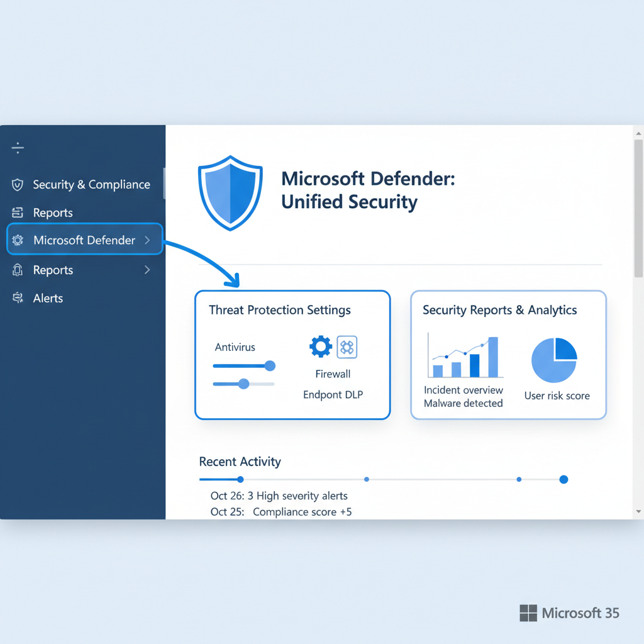Open Security & Compliance menu item
Screen dimensions: 644x644
click(81, 185)
